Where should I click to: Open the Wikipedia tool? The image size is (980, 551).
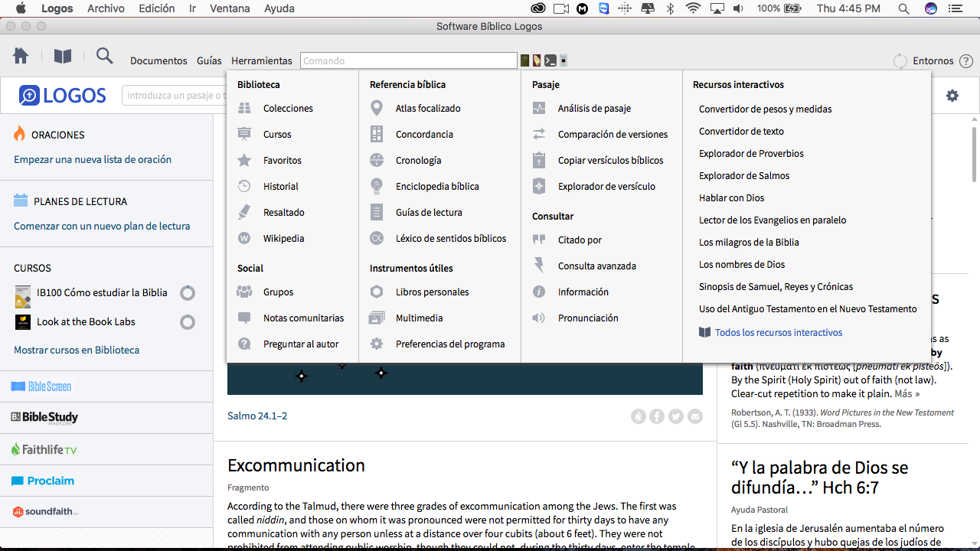(283, 239)
